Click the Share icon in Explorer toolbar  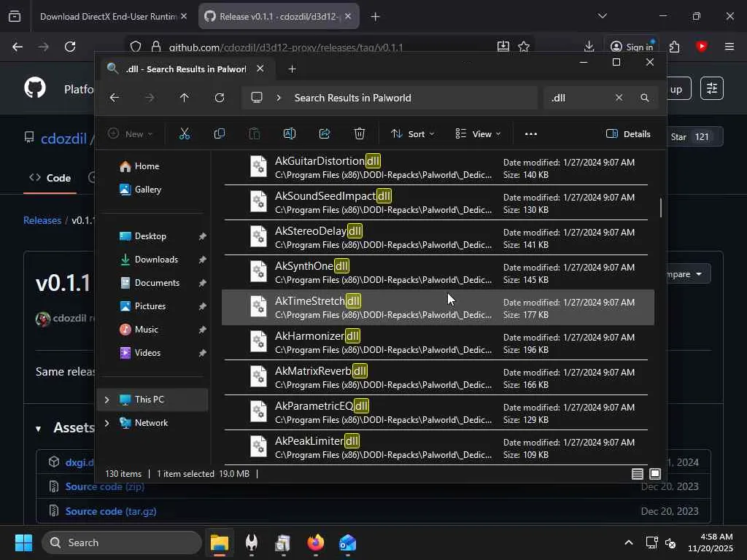click(325, 134)
